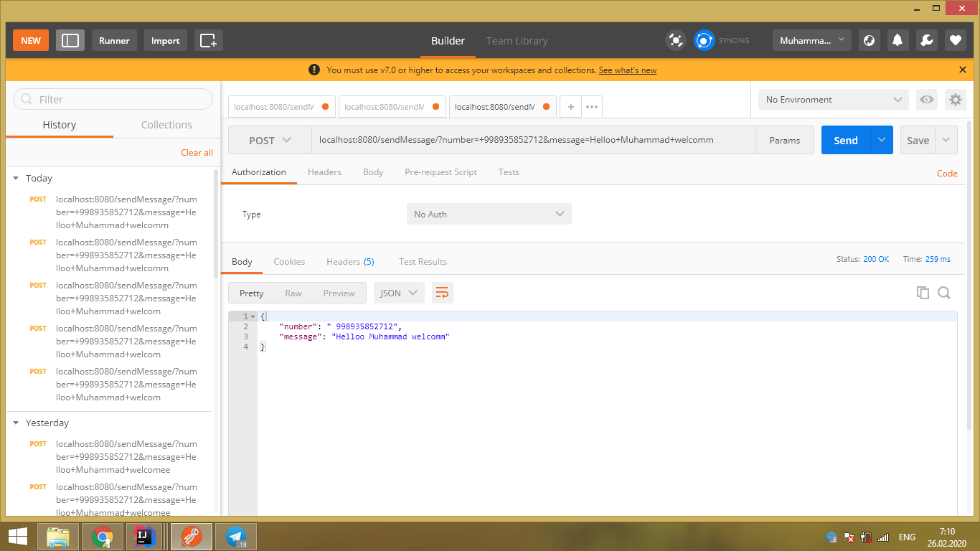The width and height of the screenshot is (980, 551).
Task: Open a new window with plus-window icon
Action: 209,40
